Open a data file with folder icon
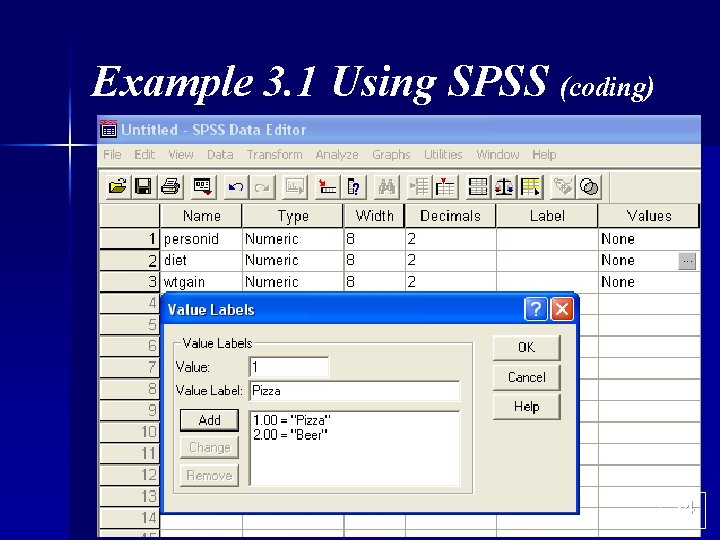This screenshot has height=540, width=720. pos(118,187)
